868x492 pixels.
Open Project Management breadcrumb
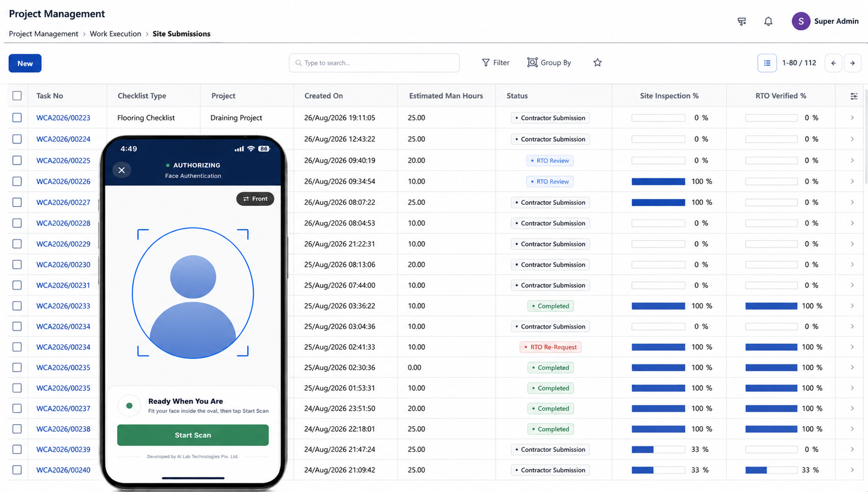pyautogui.click(x=43, y=34)
